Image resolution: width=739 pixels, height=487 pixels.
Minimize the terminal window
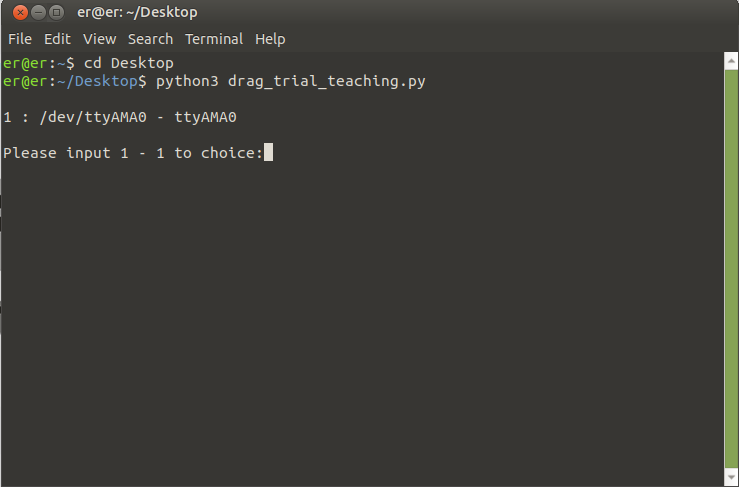[38, 13]
